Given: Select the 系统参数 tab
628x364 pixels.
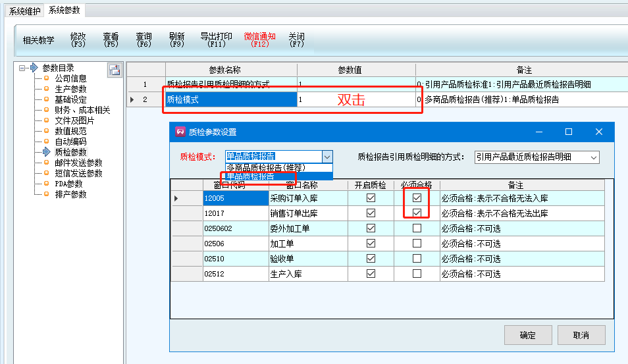Looking at the screenshot, I should pyautogui.click(x=65, y=11).
